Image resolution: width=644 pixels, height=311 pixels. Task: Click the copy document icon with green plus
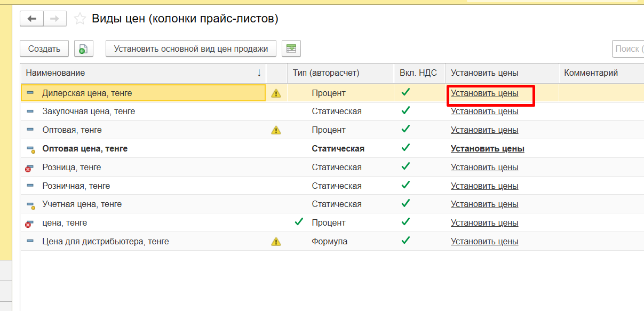pos(83,49)
